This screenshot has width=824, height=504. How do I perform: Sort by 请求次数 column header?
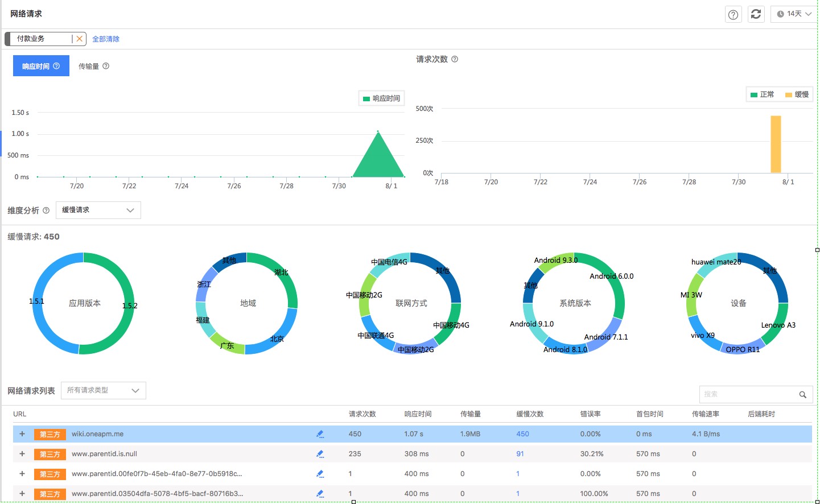362,414
